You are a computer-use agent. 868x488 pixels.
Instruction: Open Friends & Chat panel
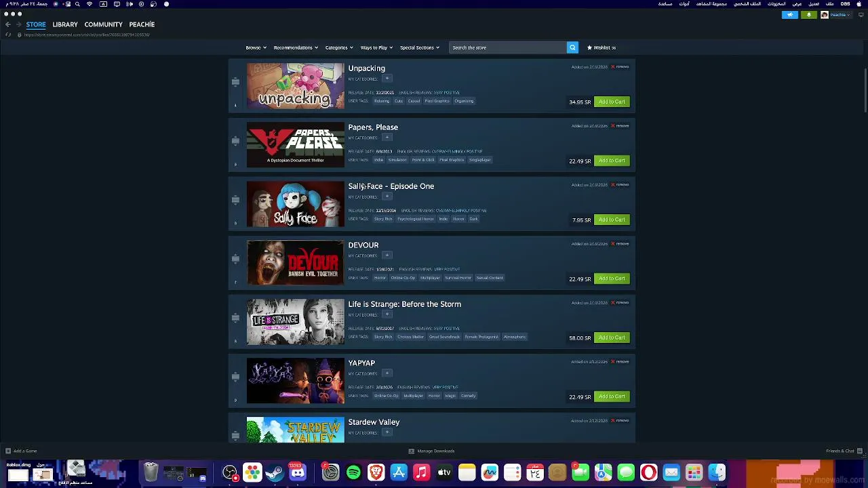[844, 451]
